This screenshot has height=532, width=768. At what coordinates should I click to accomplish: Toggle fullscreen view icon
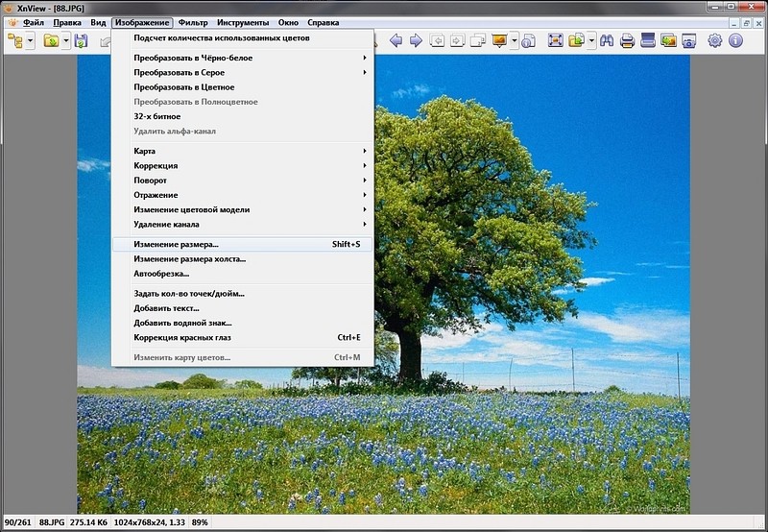tap(555, 40)
